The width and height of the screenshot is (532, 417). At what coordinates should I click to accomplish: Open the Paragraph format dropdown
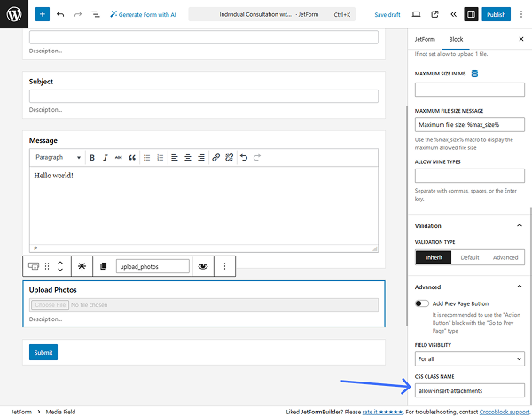click(x=58, y=158)
